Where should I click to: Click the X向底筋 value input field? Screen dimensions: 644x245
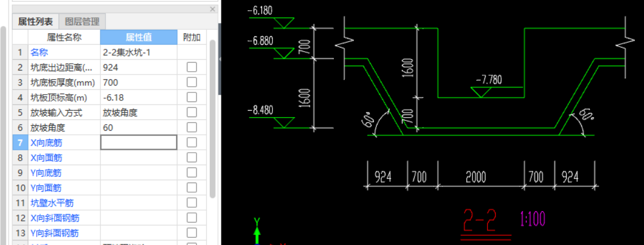139,143
